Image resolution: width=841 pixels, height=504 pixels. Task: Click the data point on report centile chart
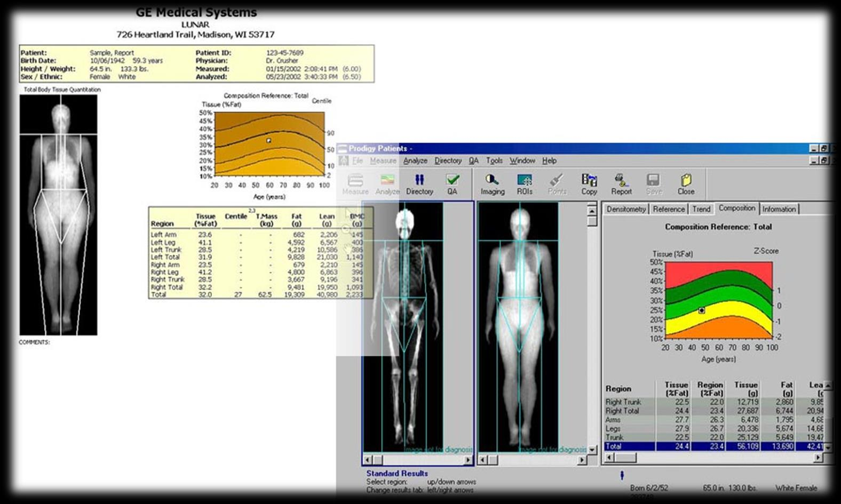(268, 141)
